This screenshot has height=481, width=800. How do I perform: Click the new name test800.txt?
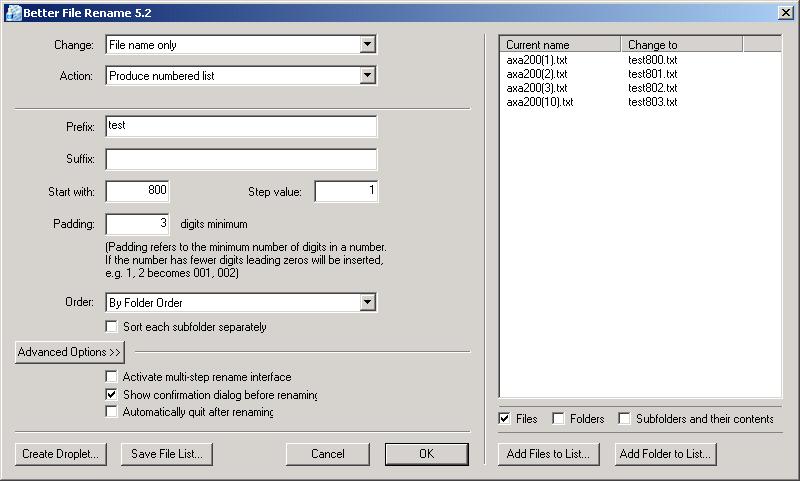[x=653, y=60]
